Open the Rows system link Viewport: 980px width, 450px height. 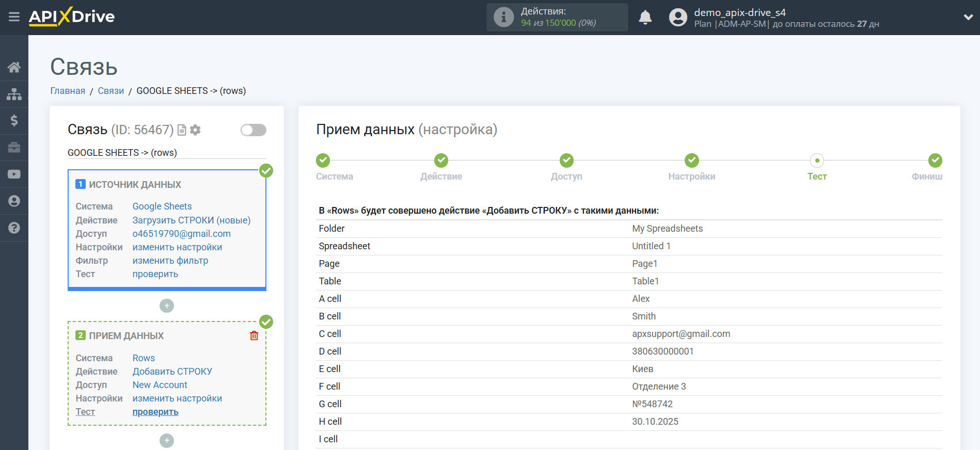tap(144, 358)
